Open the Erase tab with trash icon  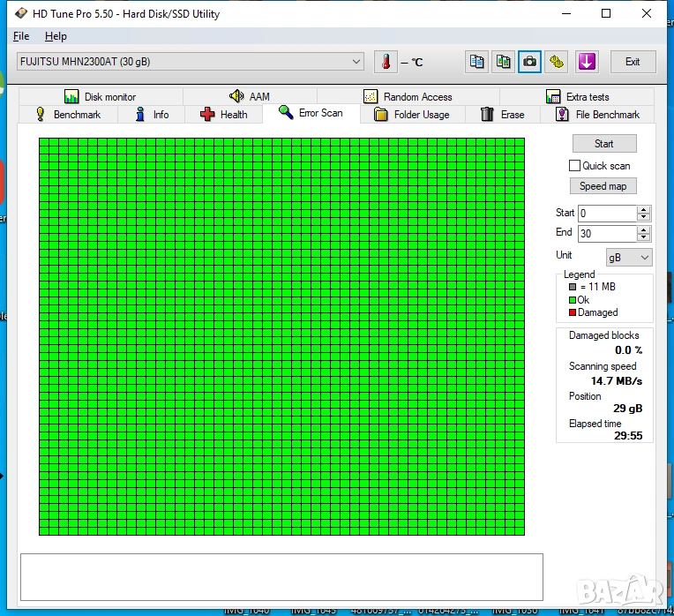pos(502,115)
